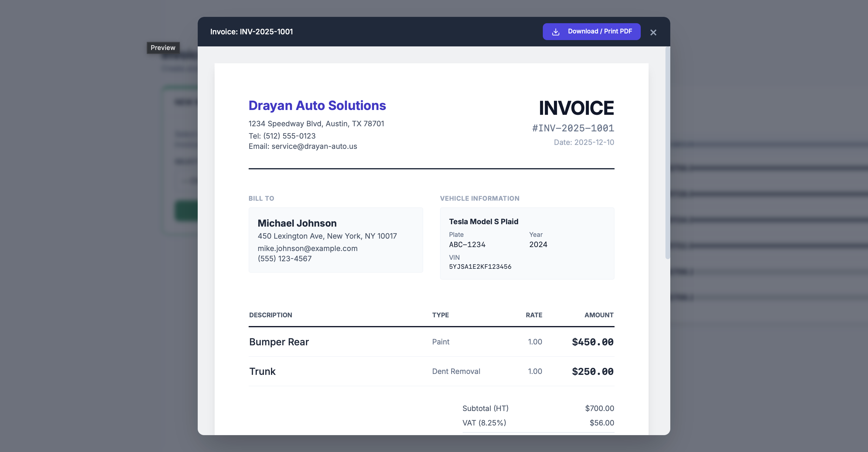Select the invoice number #INV-2025-1001
The width and height of the screenshot is (868, 452).
point(573,128)
